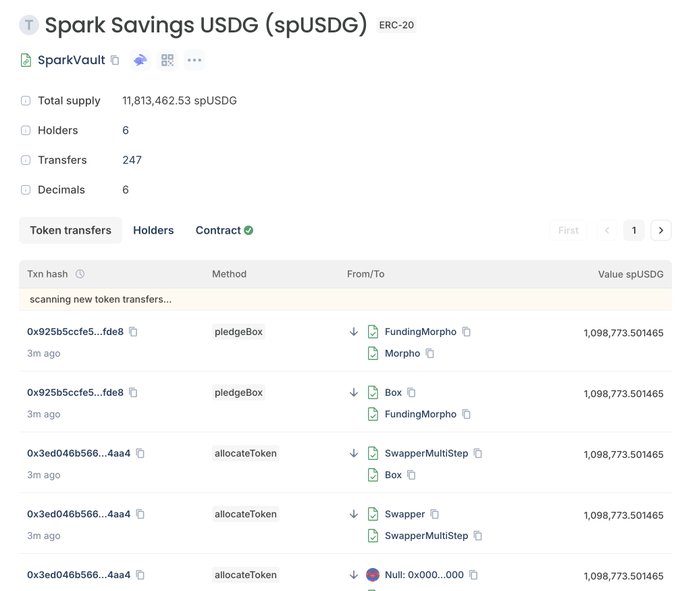Open the Contract tab
This screenshot has height=591, width=680.
click(x=224, y=230)
